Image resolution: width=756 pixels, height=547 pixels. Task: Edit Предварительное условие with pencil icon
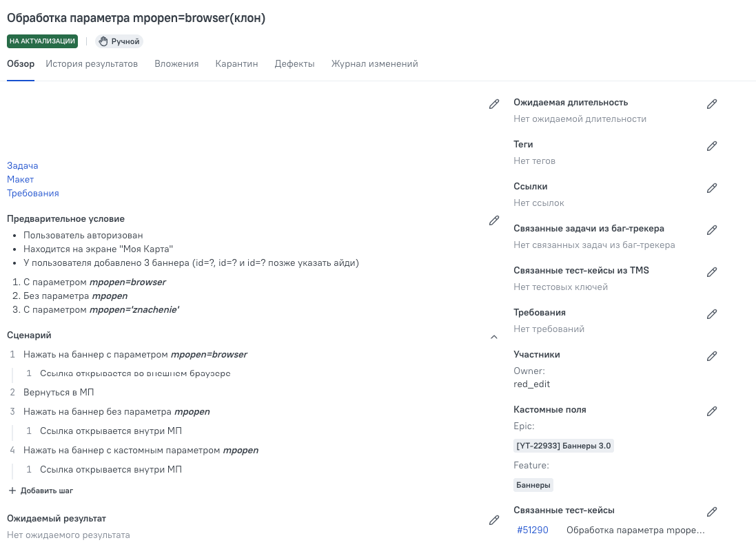tap(494, 220)
